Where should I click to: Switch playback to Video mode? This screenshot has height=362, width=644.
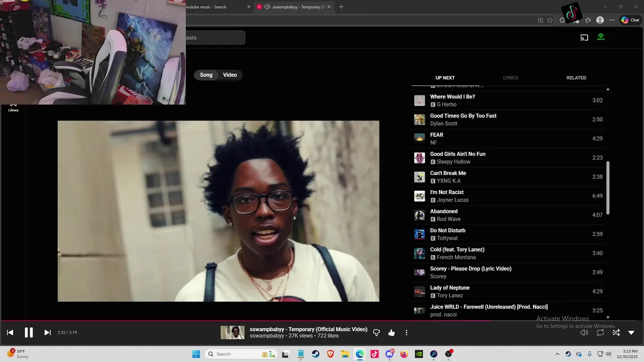230,75
